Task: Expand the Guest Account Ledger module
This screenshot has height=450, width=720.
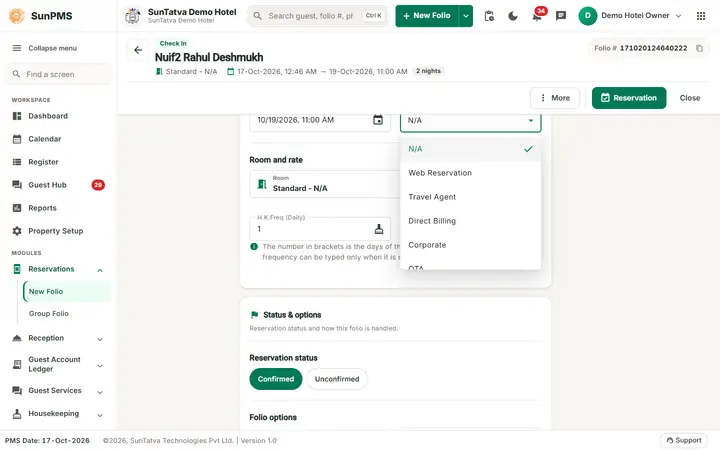Action: (100, 366)
